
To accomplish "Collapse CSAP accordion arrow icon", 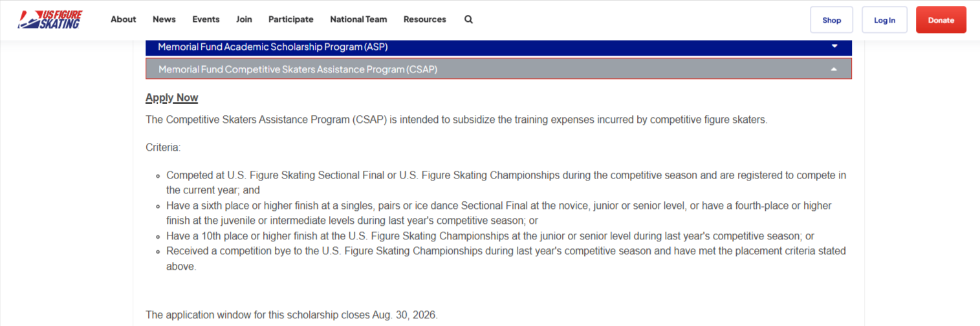I will (834, 69).
